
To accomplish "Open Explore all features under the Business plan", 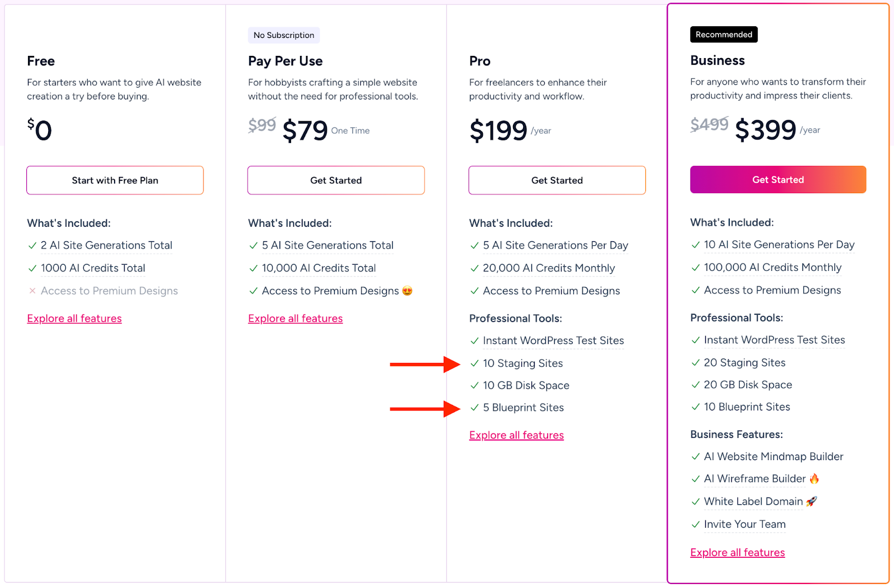I will tap(737, 552).
